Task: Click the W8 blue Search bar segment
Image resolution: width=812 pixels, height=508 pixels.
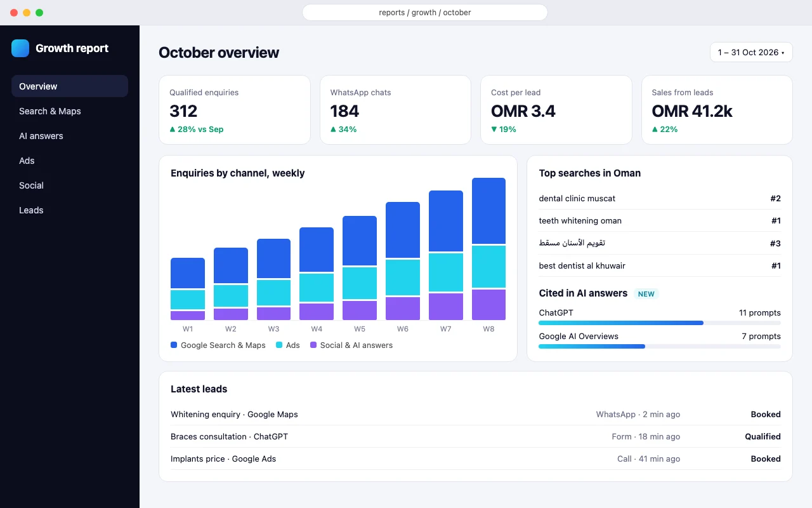Action: [x=488, y=211]
